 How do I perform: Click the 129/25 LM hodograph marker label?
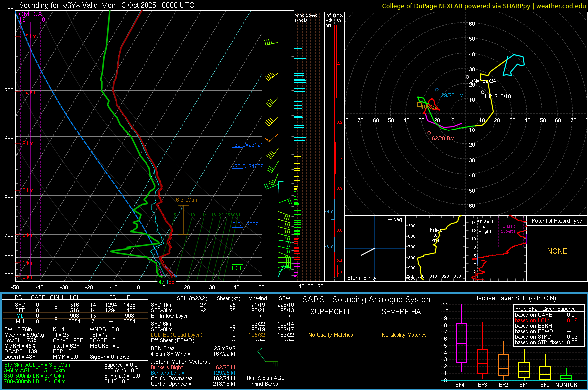(451, 95)
